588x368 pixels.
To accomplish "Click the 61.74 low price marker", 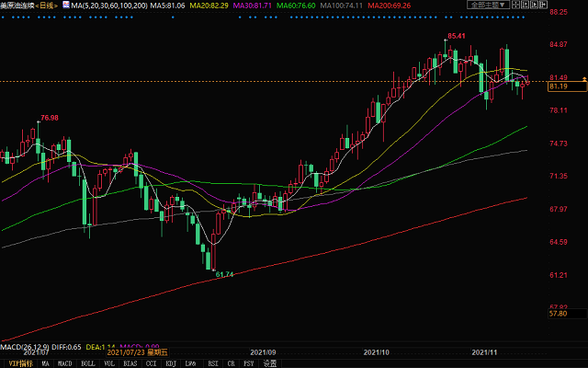I will [223, 274].
